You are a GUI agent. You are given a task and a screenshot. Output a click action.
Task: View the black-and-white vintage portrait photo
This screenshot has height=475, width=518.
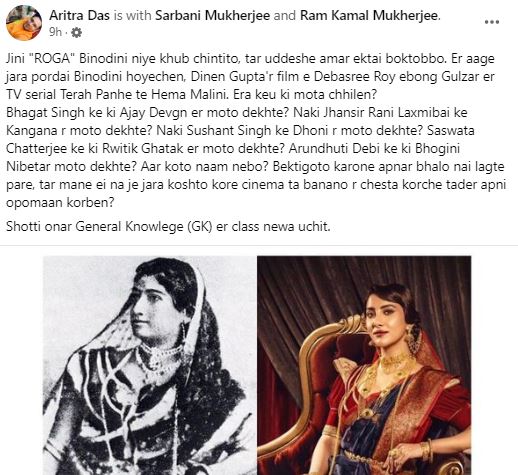150,365
